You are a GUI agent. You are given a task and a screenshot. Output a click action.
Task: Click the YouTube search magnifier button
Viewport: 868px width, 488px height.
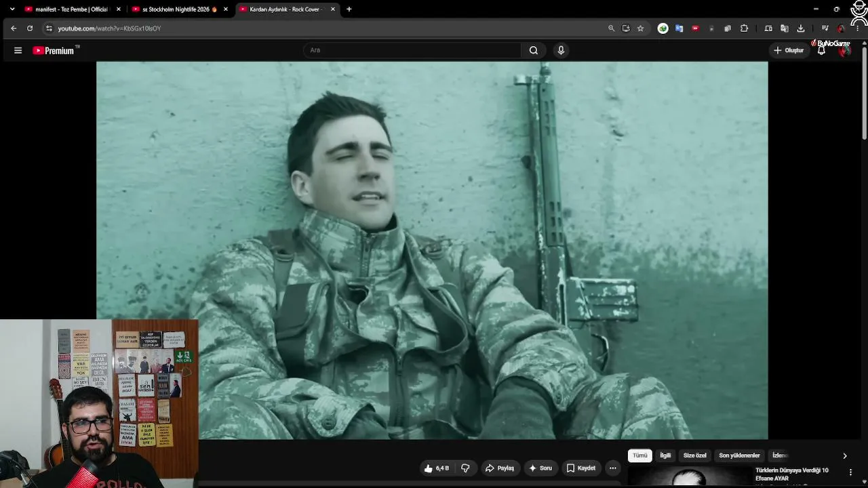tap(534, 50)
